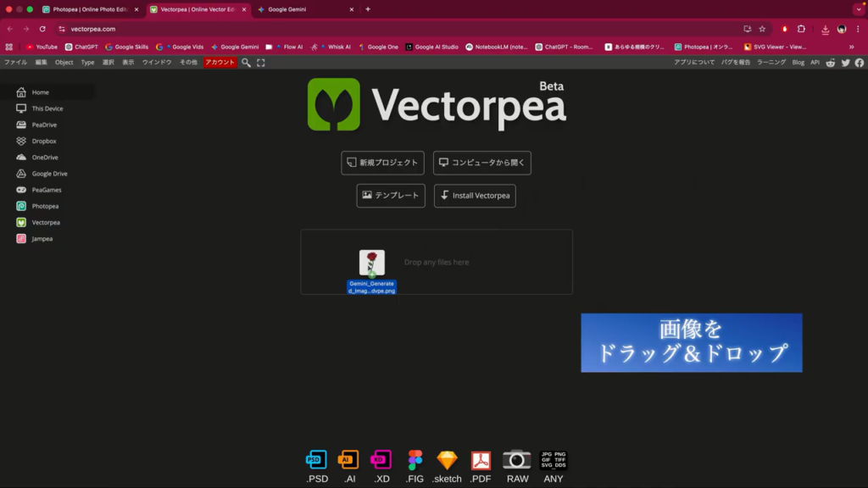This screenshot has width=868, height=488.
Task: Toggle fullscreen mode icon in menu bar
Action: (261, 63)
